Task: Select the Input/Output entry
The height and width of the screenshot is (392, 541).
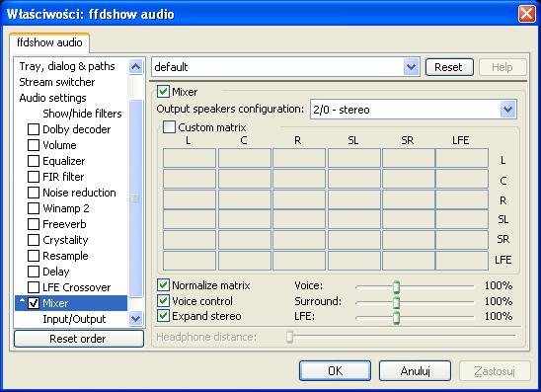Action: pyautogui.click(x=74, y=319)
